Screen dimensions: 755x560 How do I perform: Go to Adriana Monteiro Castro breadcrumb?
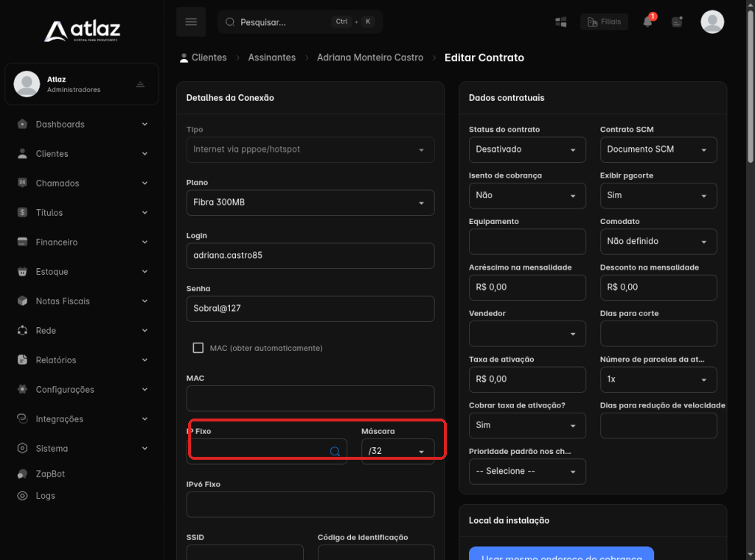(x=370, y=57)
